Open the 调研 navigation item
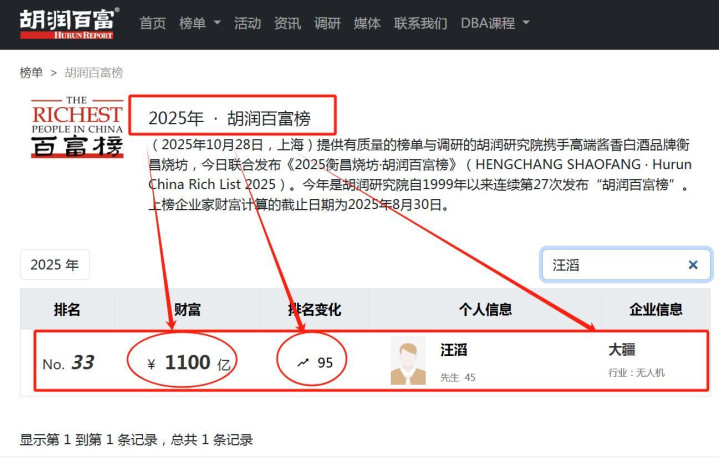The height and width of the screenshot is (458, 719). coord(327,23)
